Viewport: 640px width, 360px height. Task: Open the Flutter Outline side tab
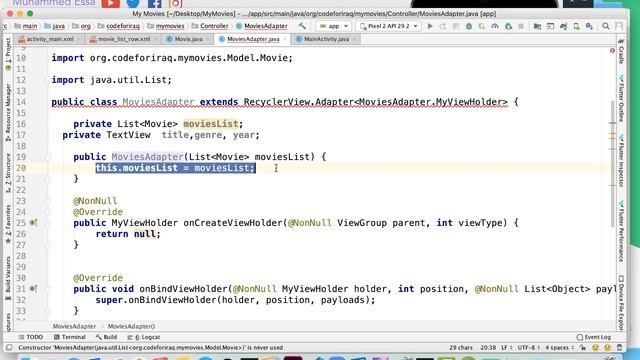621,99
